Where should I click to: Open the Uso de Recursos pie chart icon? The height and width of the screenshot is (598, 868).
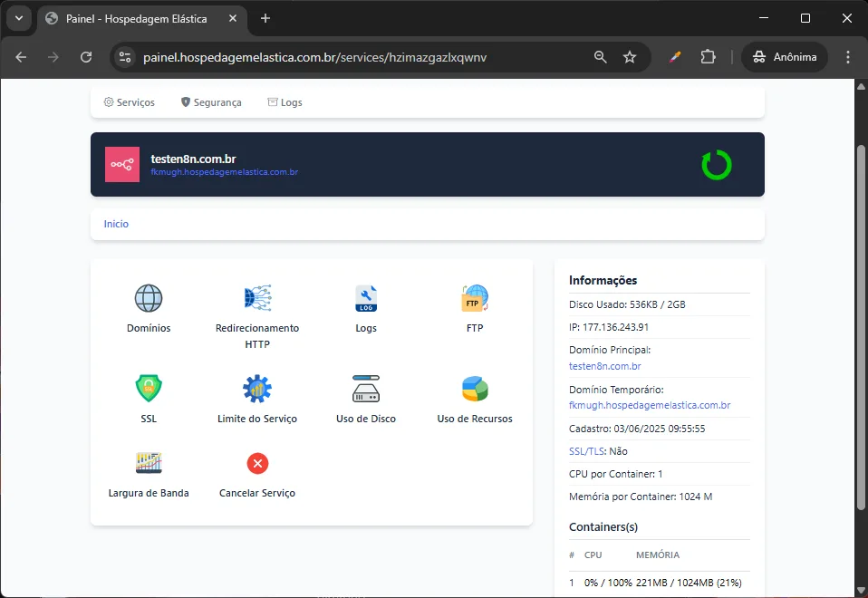[x=475, y=388]
